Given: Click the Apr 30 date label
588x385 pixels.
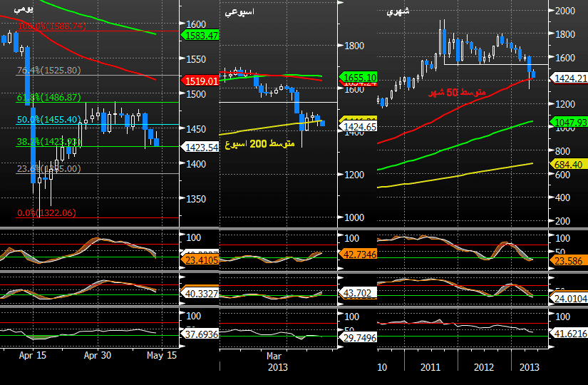Looking at the screenshot, I should pyautogui.click(x=98, y=355).
